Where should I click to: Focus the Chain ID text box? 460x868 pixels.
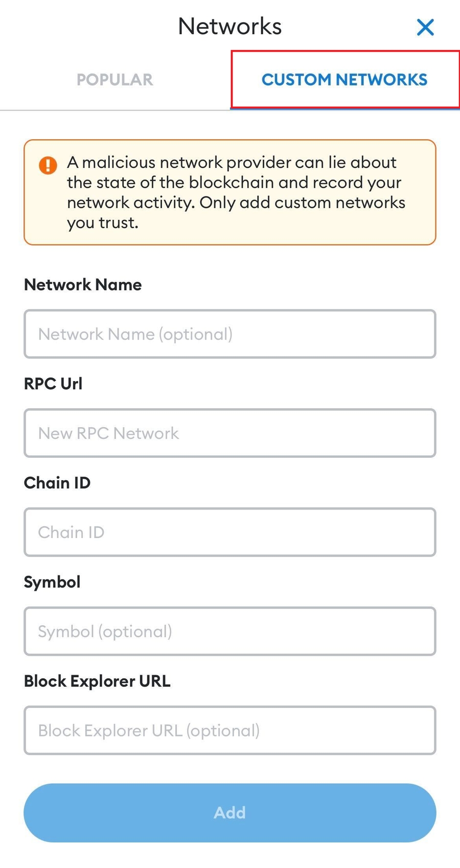tap(230, 532)
